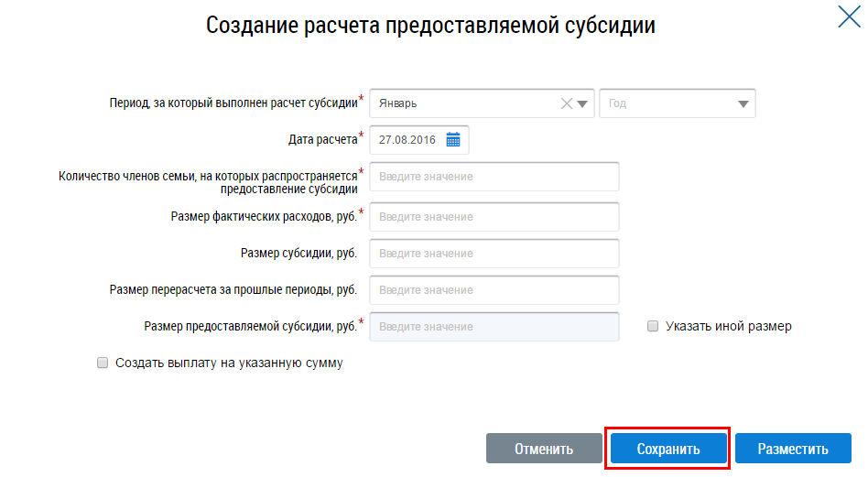Click the Сохранить button

coord(668,449)
